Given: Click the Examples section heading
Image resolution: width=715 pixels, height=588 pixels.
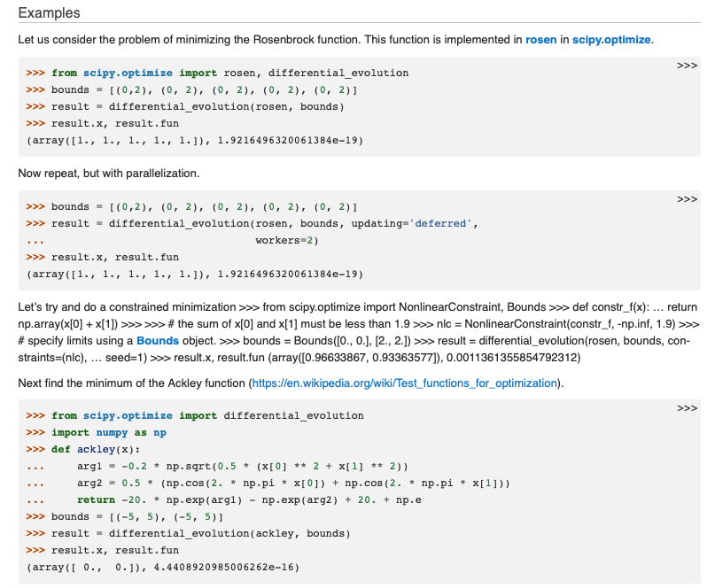Looking at the screenshot, I should (x=51, y=13).
